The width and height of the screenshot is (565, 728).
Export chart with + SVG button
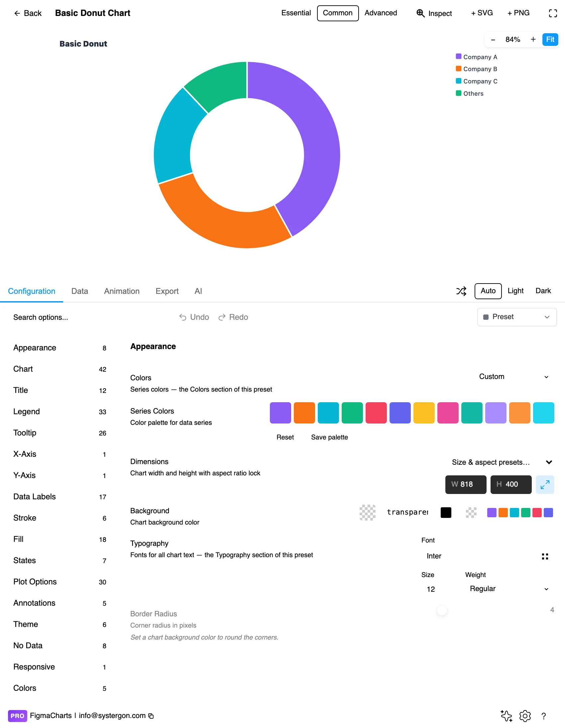pos(482,13)
